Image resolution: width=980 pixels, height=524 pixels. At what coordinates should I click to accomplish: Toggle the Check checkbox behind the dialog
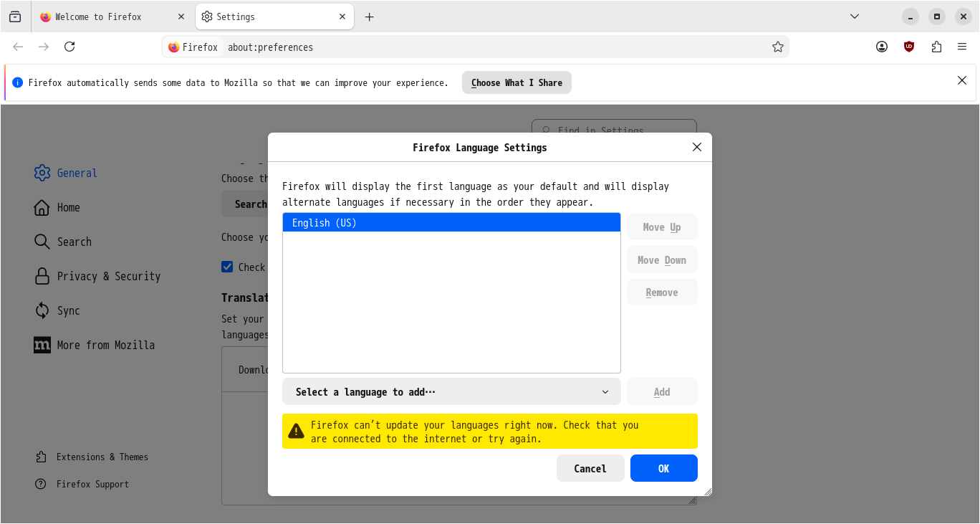tap(227, 267)
